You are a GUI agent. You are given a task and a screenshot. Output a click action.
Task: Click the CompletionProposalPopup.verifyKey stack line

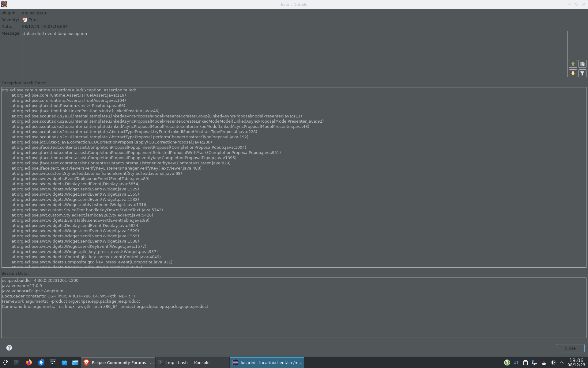point(124,158)
